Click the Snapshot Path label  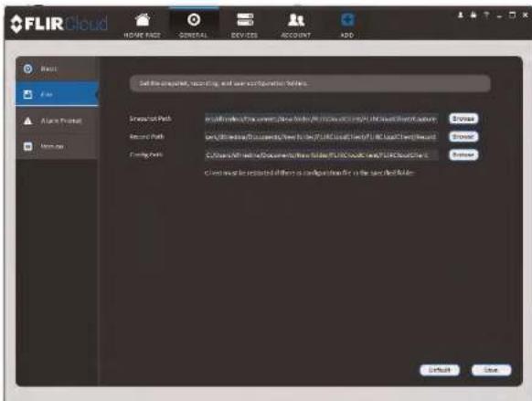point(150,119)
